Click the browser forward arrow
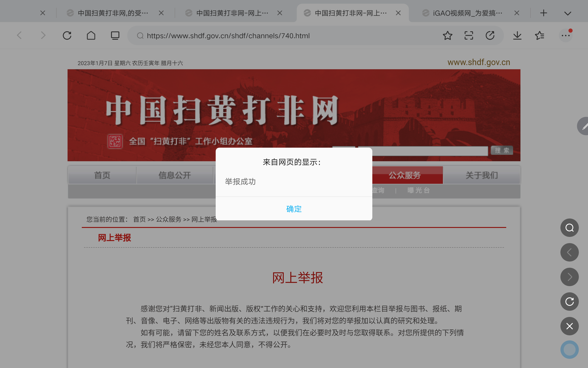 [43, 35]
